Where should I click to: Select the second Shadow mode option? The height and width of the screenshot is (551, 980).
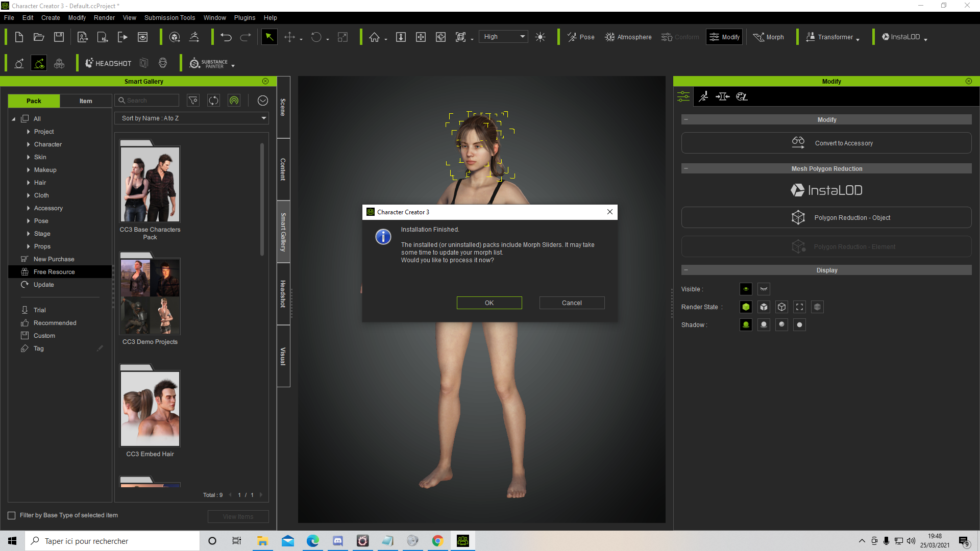(764, 325)
